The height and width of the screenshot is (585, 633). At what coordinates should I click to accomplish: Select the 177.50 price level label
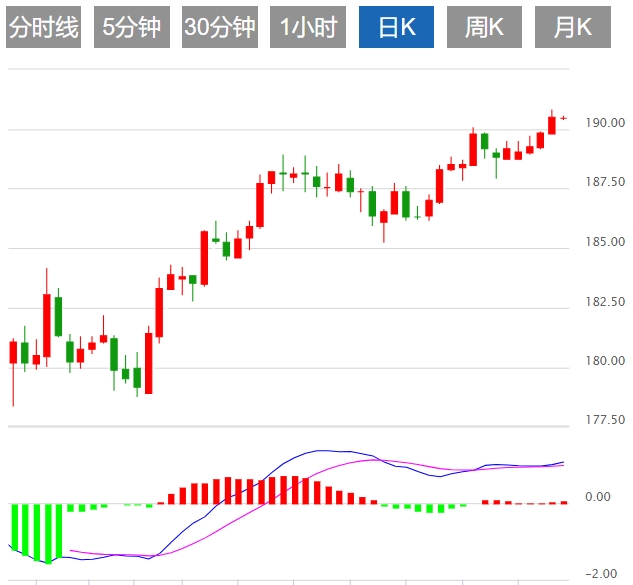pyautogui.click(x=605, y=420)
